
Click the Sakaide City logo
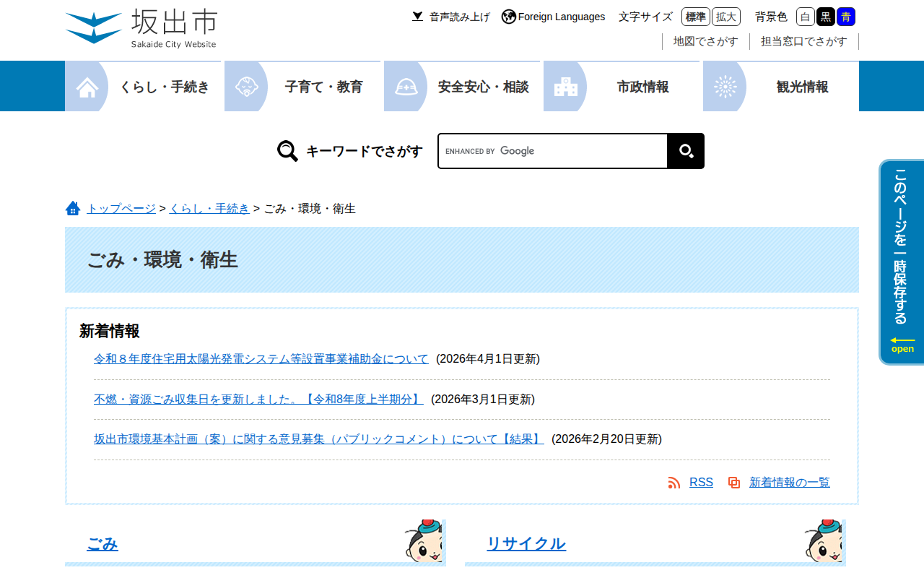[141, 29]
